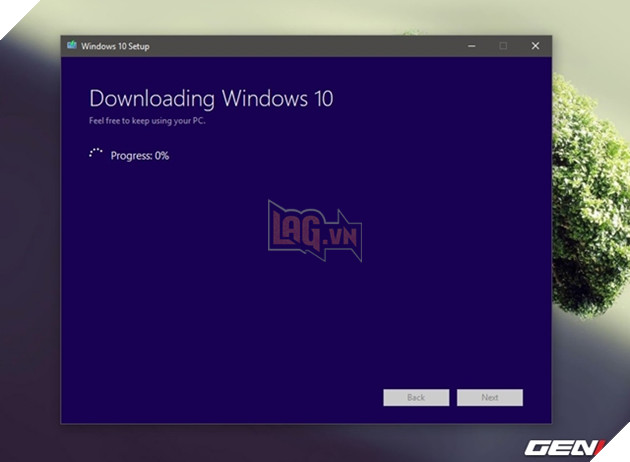
Task: Click 'Feel free to keep using your PC.'
Action: tap(147, 121)
